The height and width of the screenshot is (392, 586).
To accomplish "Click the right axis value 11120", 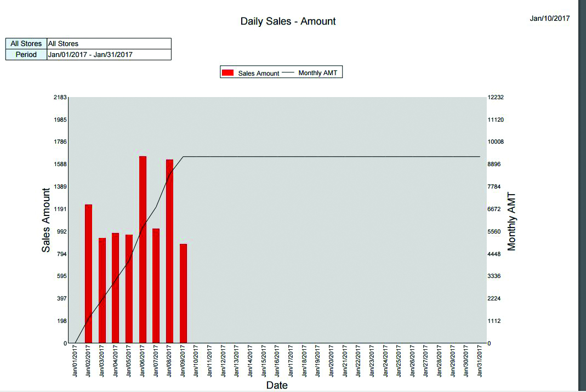I will 496,120.
